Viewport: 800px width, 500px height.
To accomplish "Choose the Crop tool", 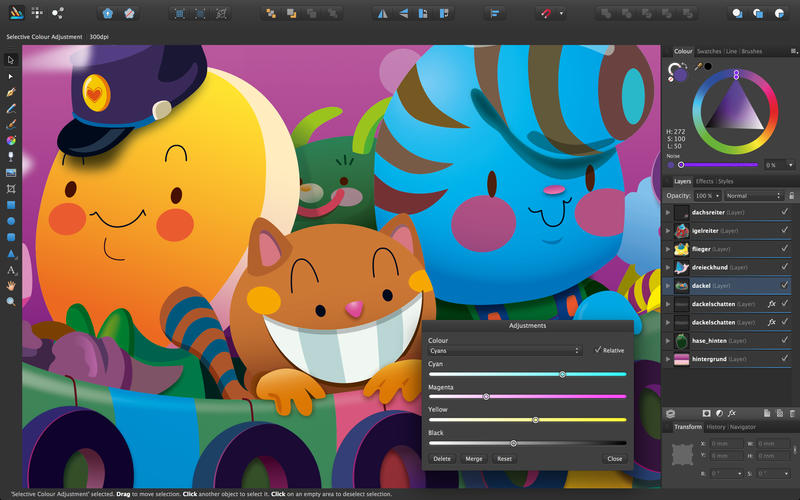I will [x=11, y=189].
